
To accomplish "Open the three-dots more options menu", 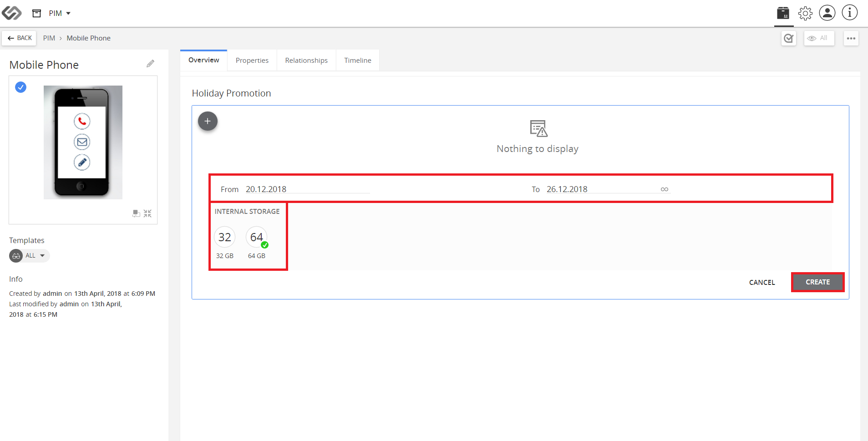I will click(x=851, y=38).
